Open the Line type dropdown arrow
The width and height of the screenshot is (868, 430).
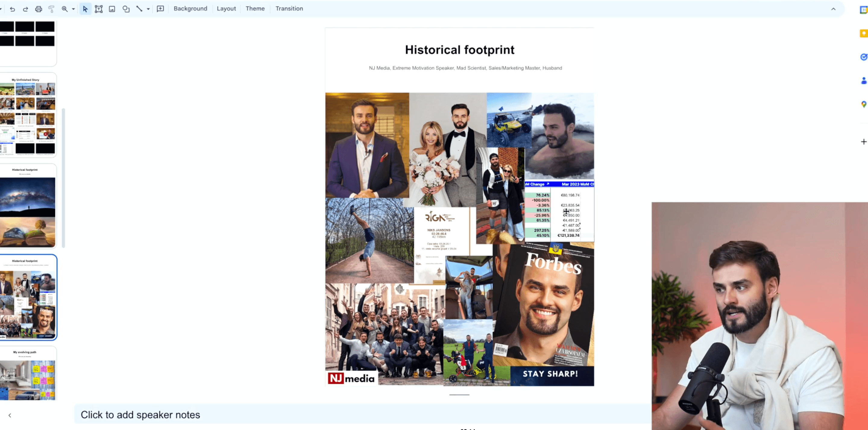pyautogui.click(x=148, y=9)
